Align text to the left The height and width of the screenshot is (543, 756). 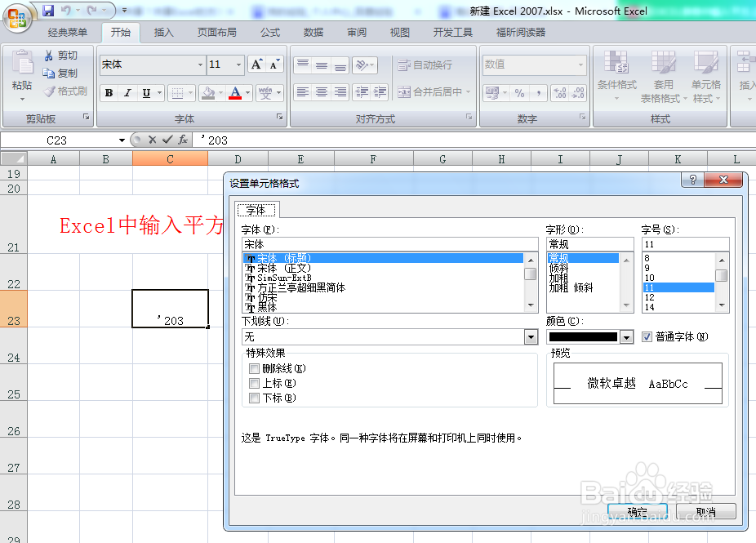click(303, 91)
